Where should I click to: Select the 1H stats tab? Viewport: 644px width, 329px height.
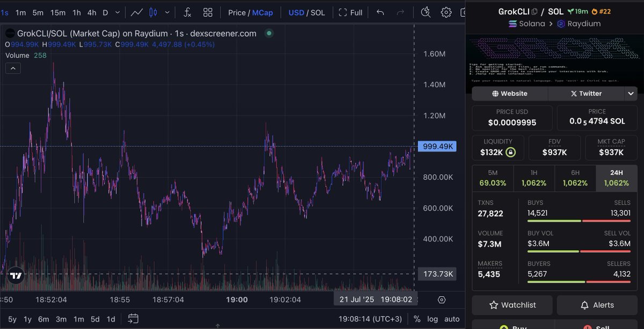[x=534, y=178]
